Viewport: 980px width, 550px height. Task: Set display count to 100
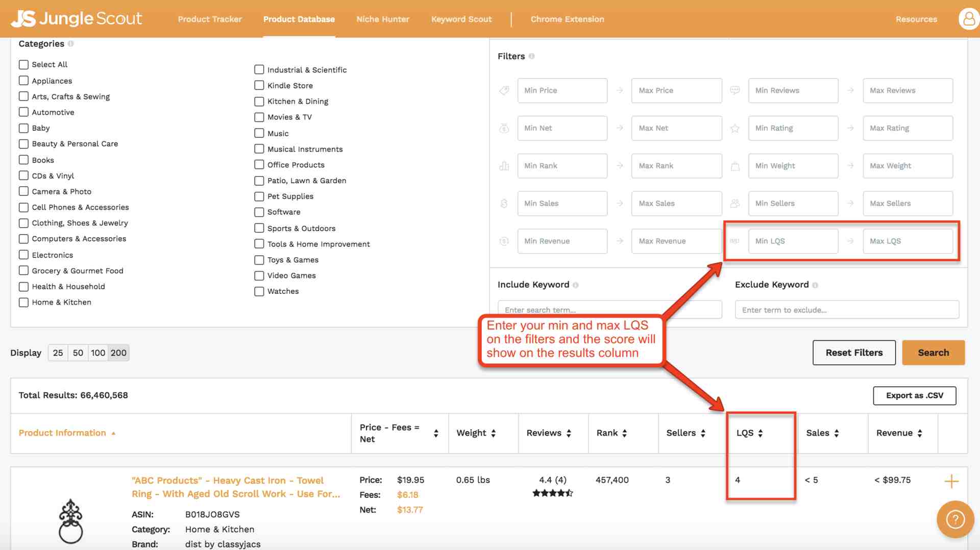point(97,353)
